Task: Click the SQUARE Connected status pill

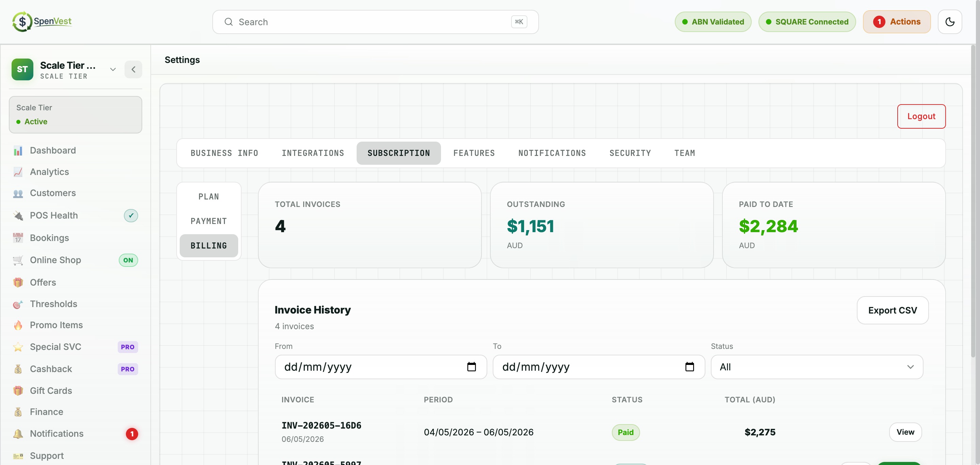Action: (806, 22)
